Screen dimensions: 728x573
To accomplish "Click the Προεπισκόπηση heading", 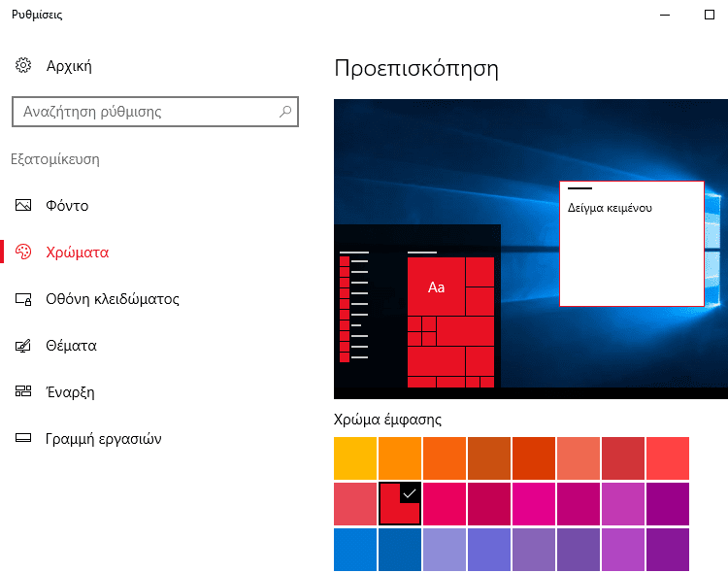I will (416, 69).
